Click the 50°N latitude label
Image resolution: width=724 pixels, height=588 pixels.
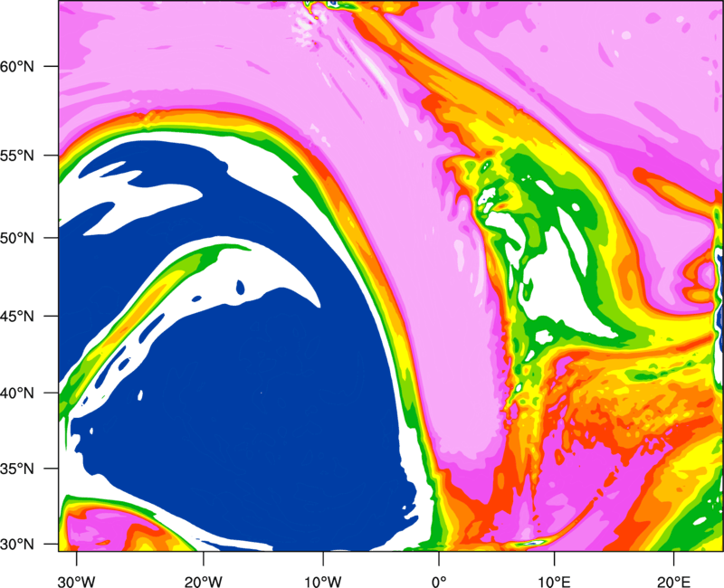[17, 238]
